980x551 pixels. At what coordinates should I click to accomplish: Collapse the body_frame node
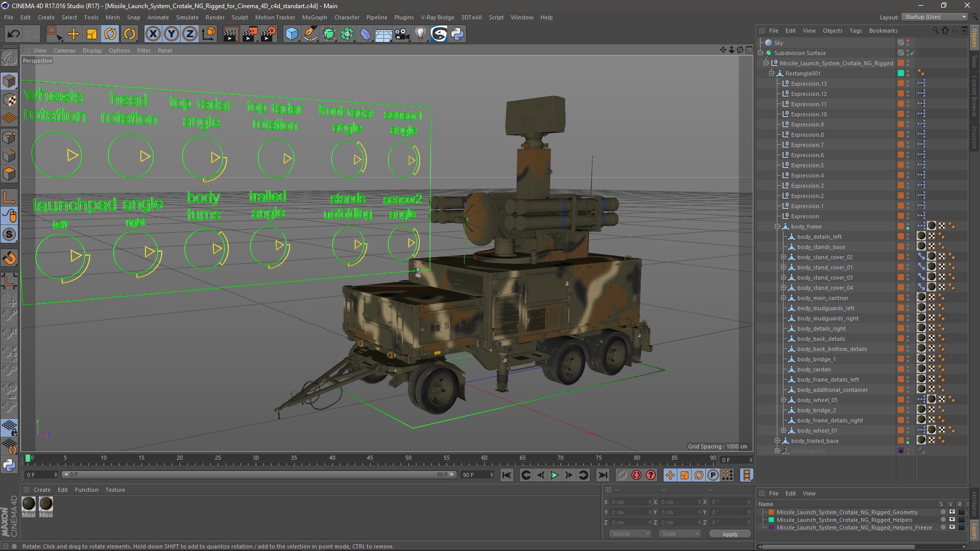(777, 227)
